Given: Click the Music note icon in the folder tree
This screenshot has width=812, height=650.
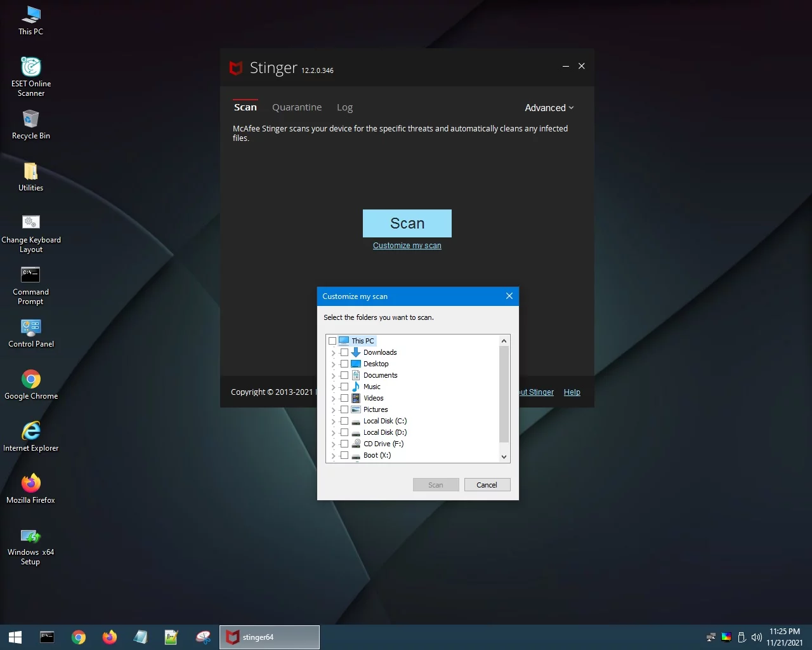Looking at the screenshot, I should (356, 387).
